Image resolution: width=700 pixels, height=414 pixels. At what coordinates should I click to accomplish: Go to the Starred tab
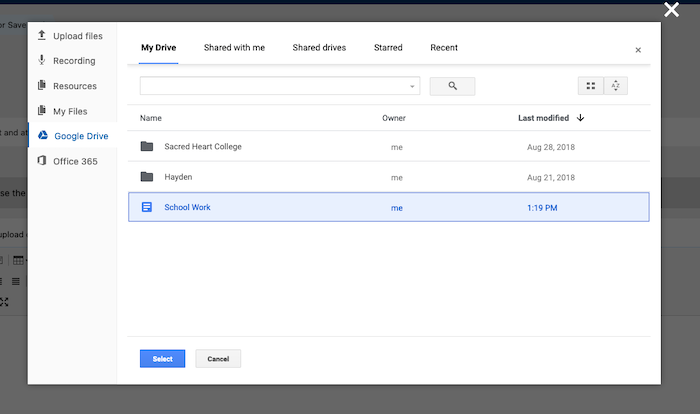388,48
